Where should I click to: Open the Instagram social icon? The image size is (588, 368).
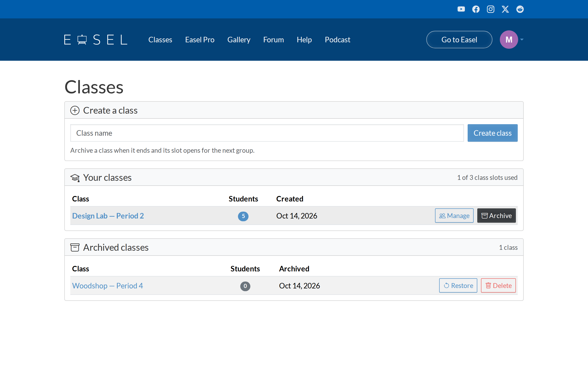(x=490, y=9)
